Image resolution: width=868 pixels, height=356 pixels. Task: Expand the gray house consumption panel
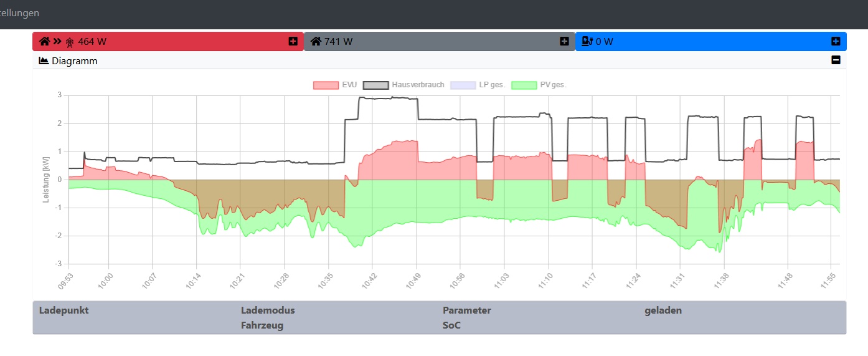point(564,42)
